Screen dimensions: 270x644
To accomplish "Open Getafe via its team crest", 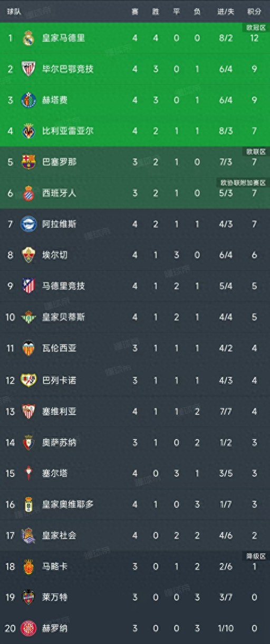I will point(28,100).
